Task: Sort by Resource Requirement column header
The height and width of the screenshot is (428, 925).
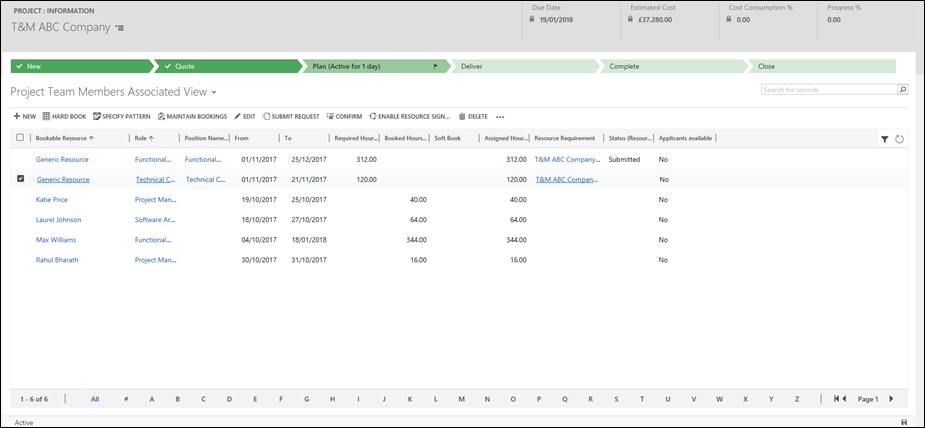Action: point(565,138)
